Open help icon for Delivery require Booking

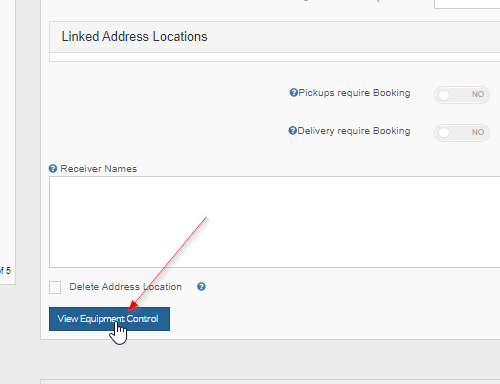click(292, 131)
